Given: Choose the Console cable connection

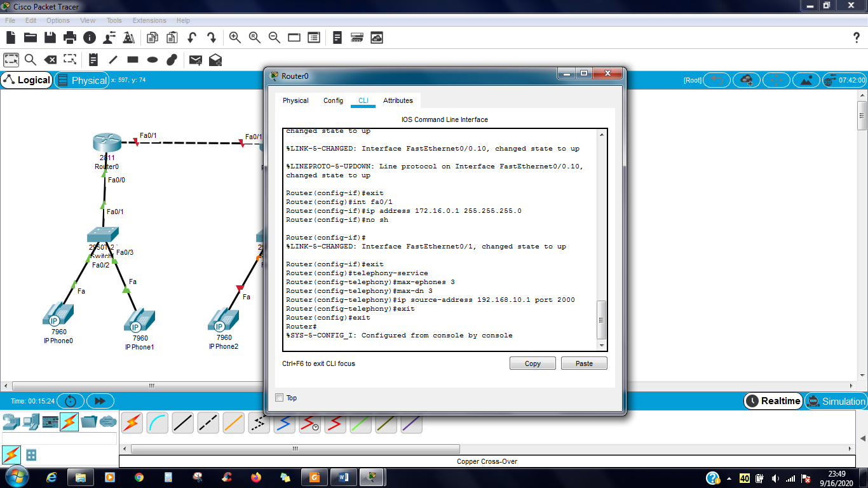Looking at the screenshot, I should (x=158, y=423).
